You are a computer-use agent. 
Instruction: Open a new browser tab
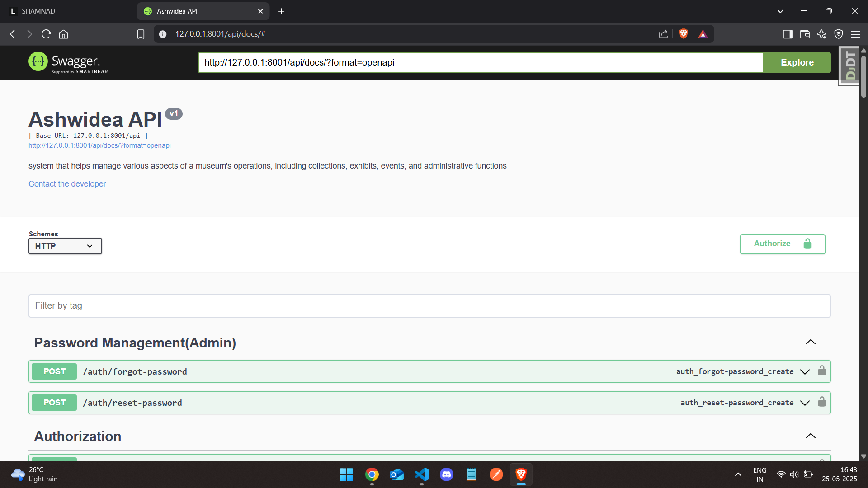click(x=281, y=11)
